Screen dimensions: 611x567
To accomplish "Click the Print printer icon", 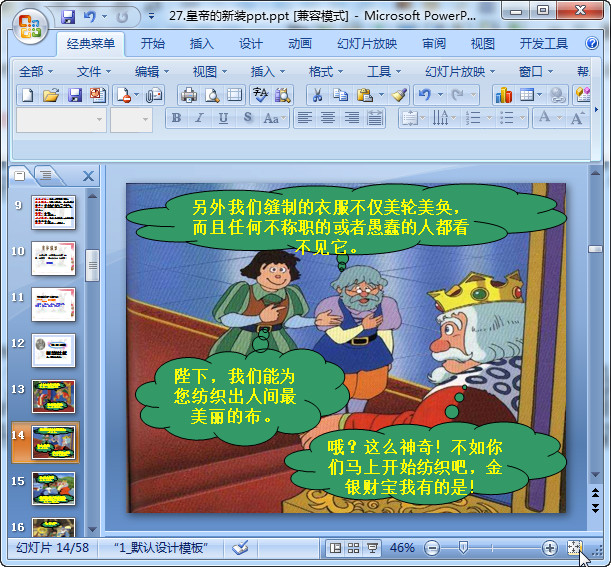I will [189, 95].
